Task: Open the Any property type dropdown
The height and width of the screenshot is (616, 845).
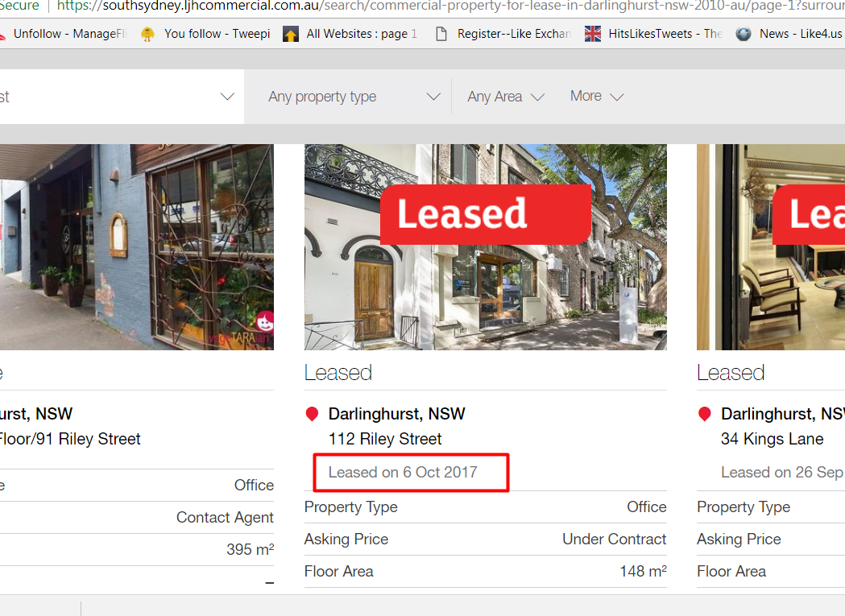Action: [x=354, y=97]
